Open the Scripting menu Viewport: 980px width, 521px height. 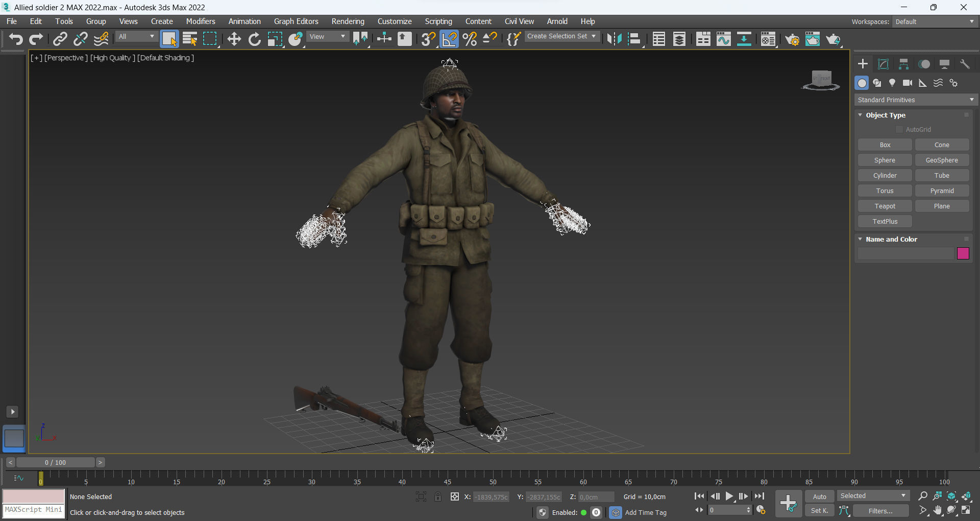438,21
